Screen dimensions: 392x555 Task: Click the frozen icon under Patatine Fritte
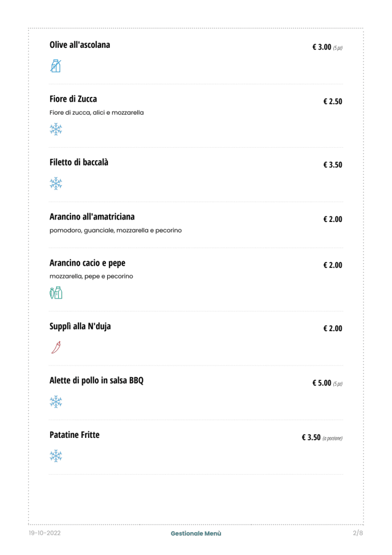(56, 456)
